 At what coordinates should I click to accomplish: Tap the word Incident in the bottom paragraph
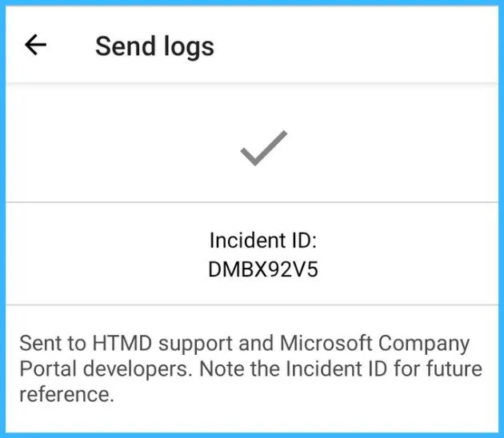click(x=324, y=368)
